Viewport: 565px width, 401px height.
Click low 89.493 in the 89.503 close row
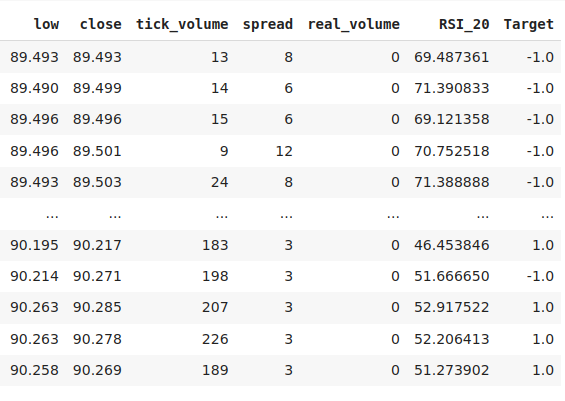[x=34, y=182]
